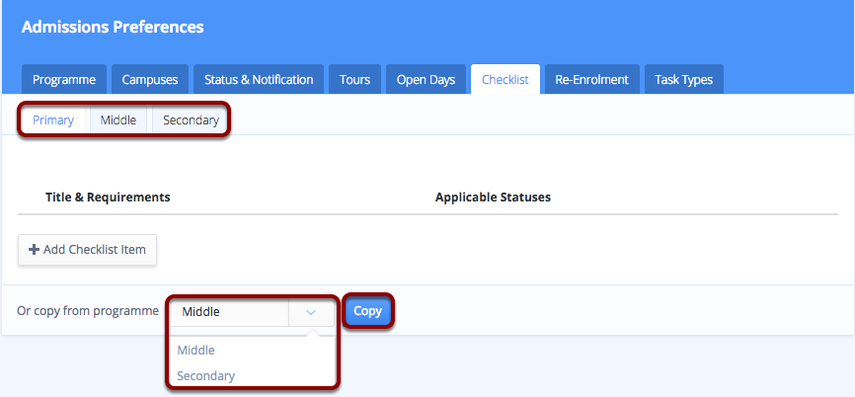
Task: Open the Secondary programme sub-tab
Action: 191,120
